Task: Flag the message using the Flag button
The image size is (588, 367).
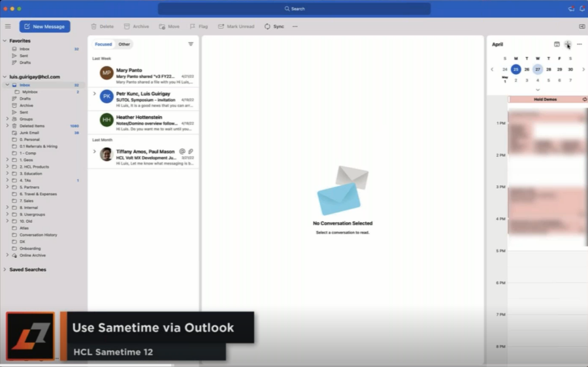Action: tap(199, 27)
